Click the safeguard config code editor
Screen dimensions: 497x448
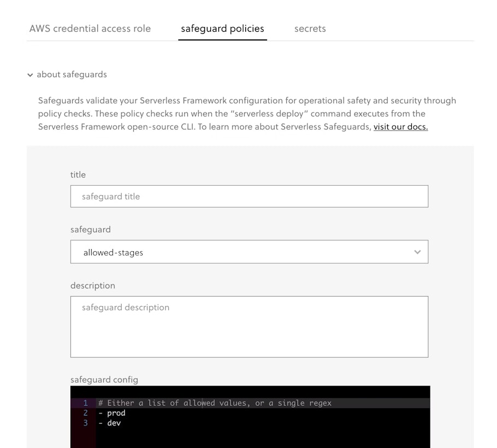pos(249,415)
